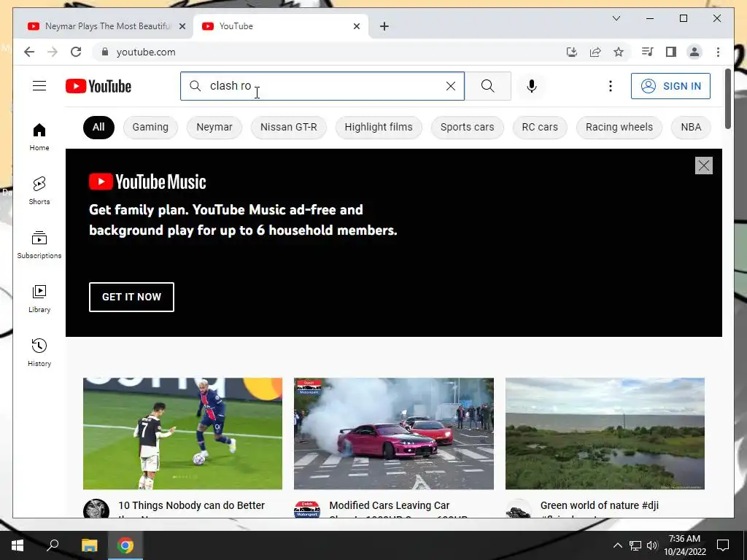Expand the Chrome tab search chevron
747x560 pixels.
tap(616, 18)
